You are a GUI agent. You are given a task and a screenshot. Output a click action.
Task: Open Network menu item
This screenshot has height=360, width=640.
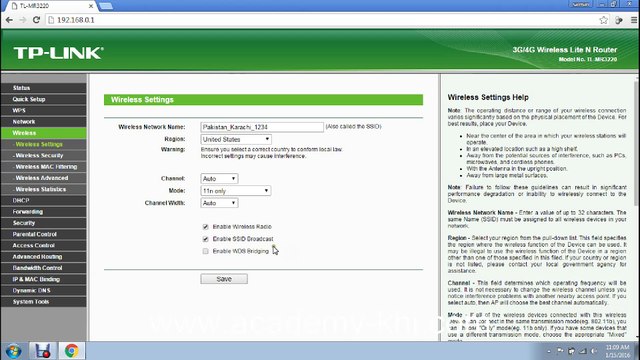pyautogui.click(x=44, y=122)
